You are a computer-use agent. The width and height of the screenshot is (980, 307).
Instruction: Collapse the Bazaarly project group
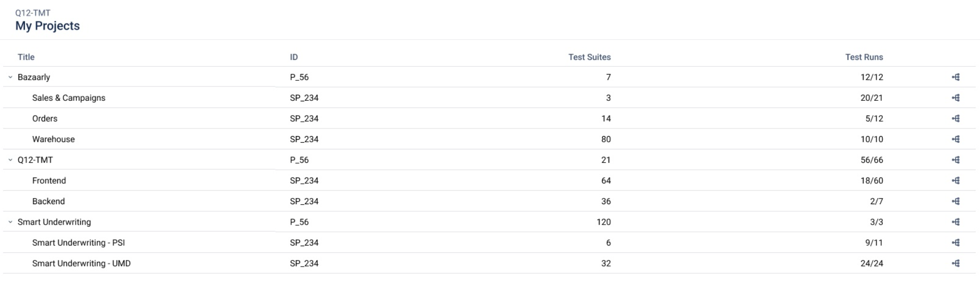tap(10, 77)
